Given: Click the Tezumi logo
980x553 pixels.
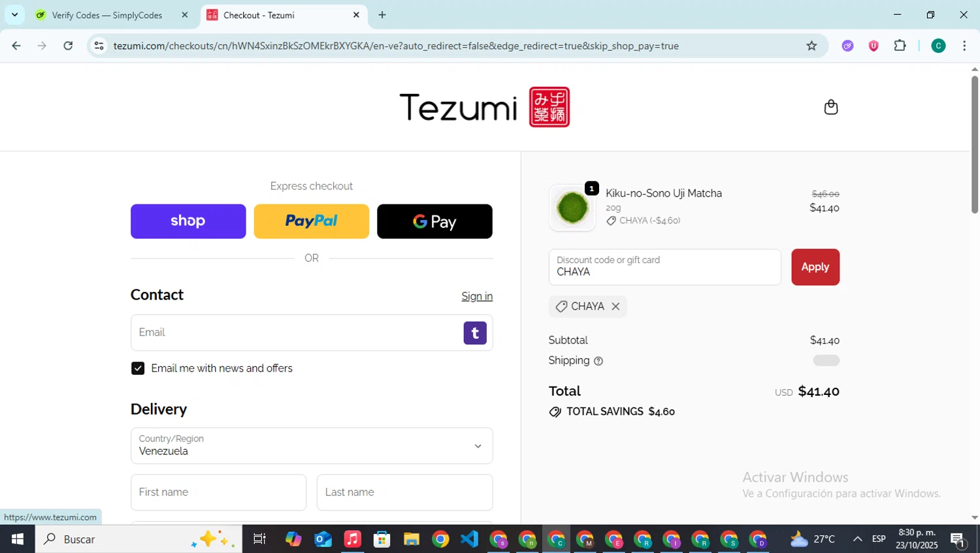Looking at the screenshot, I should point(485,107).
